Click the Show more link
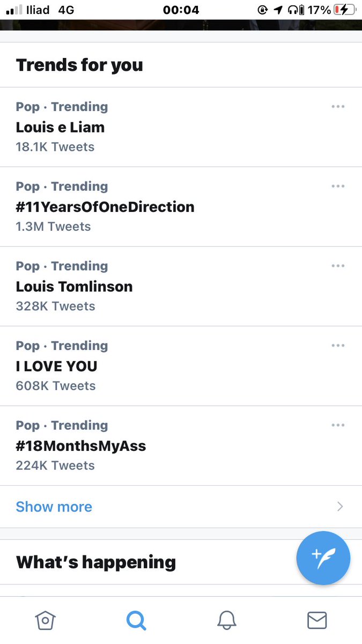Screen dimensions: 362x644 (54, 507)
